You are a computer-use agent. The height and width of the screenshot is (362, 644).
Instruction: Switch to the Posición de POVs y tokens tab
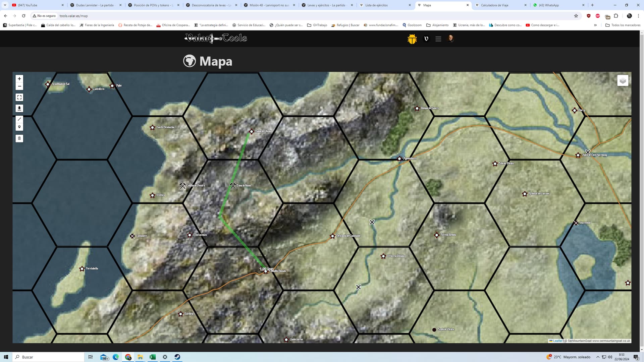point(154,5)
